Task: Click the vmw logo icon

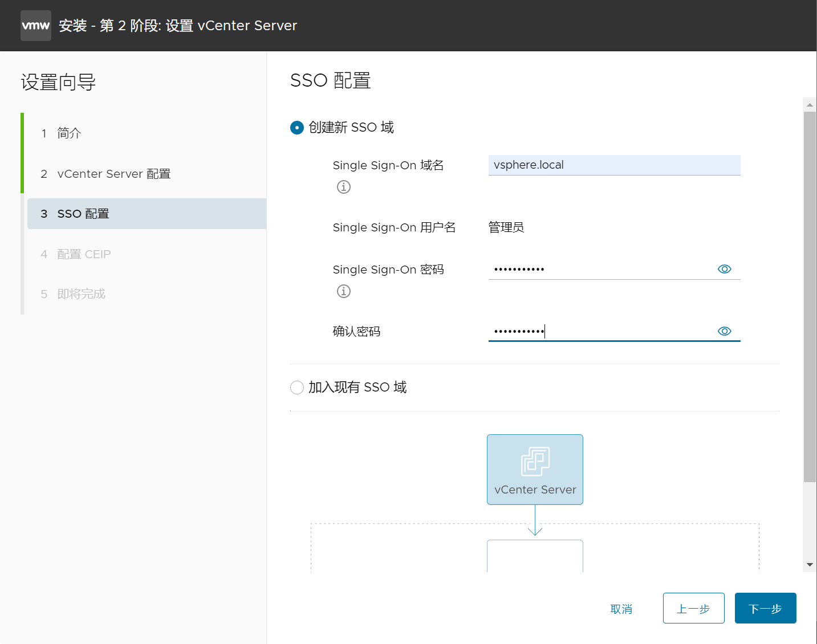Action: (x=36, y=26)
